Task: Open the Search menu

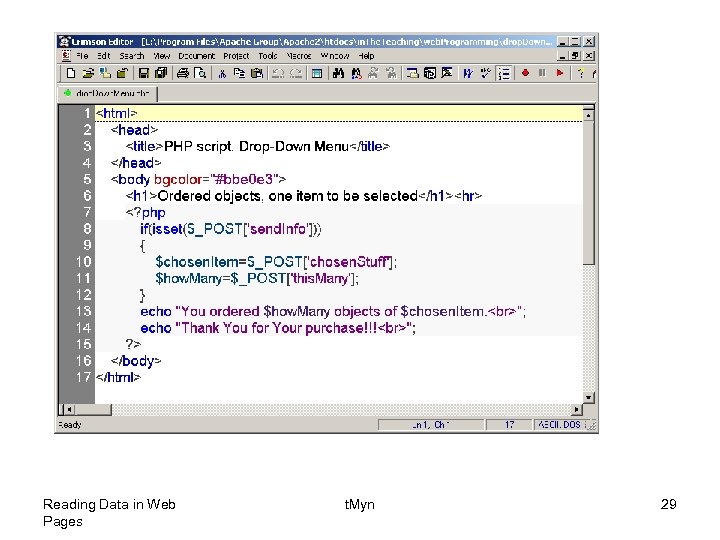Action: (132, 56)
